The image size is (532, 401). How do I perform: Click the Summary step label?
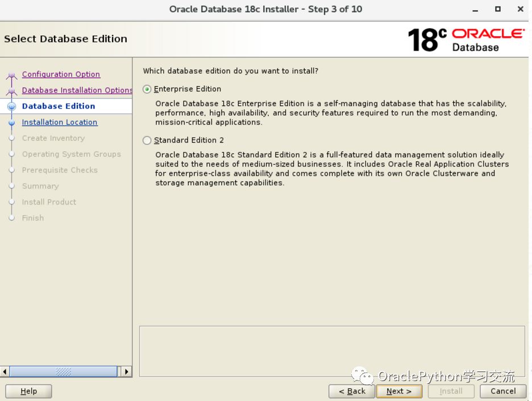click(40, 186)
